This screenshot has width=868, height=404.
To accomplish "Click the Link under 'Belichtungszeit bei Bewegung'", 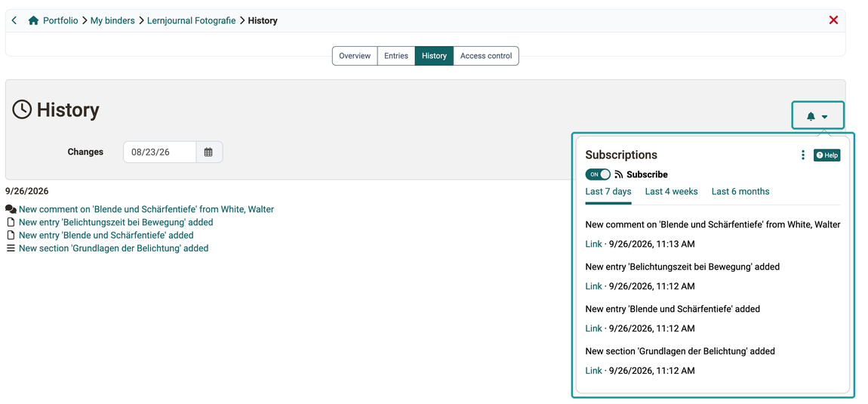I will point(593,286).
